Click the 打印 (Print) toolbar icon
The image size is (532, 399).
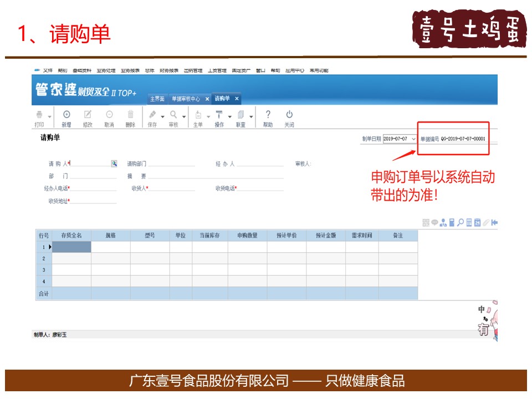tap(39, 115)
